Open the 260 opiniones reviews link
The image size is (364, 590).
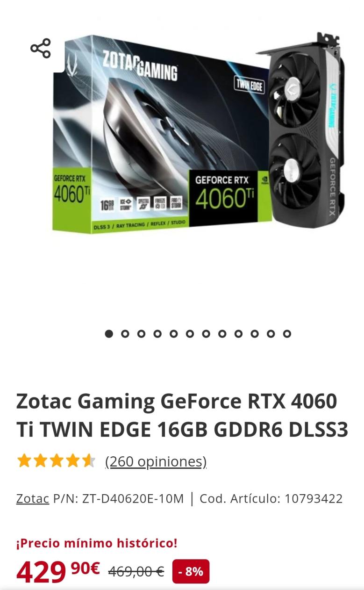(x=156, y=461)
